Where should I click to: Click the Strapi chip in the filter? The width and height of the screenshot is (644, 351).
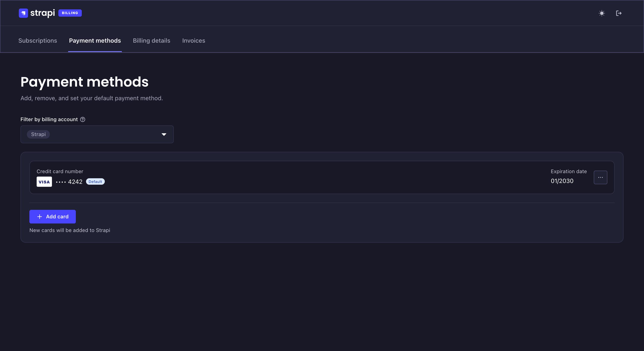pyautogui.click(x=38, y=134)
